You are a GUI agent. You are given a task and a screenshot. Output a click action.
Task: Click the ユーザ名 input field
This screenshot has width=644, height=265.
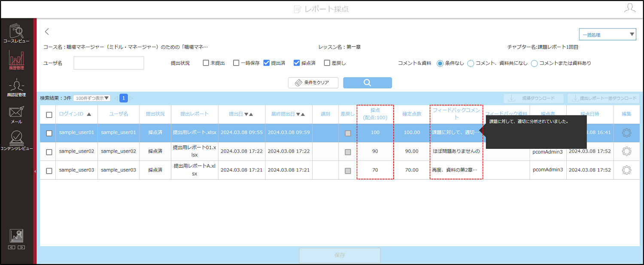pos(109,63)
